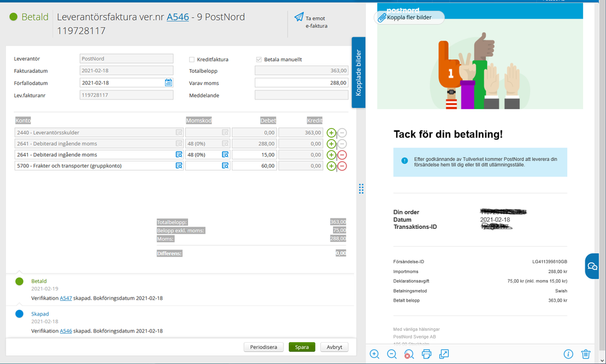Add row after 2440 Leverantörsskulder line
The width and height of the screenshot is (606, 364).
331,132
